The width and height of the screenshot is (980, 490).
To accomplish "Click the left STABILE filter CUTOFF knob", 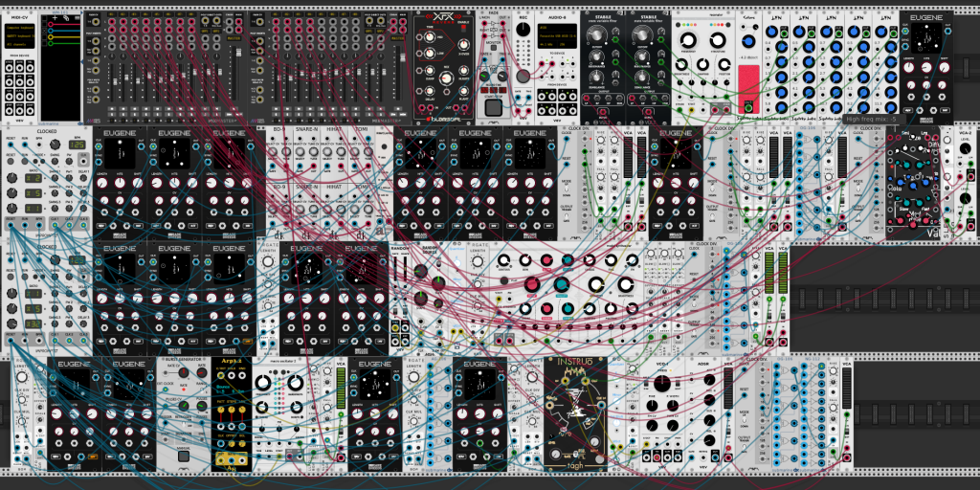I will pyautogui.click(x=597, y=35).
